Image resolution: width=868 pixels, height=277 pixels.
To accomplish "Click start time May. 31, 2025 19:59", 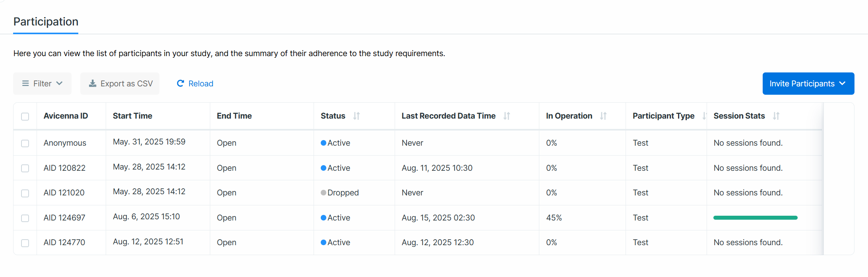I will (149, 142).
